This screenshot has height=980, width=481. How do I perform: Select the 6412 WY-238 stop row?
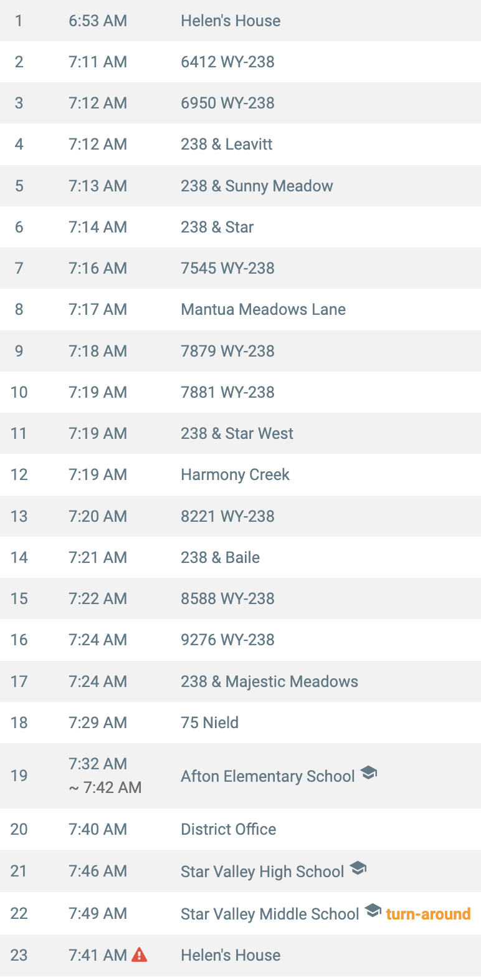click(240, 62)
